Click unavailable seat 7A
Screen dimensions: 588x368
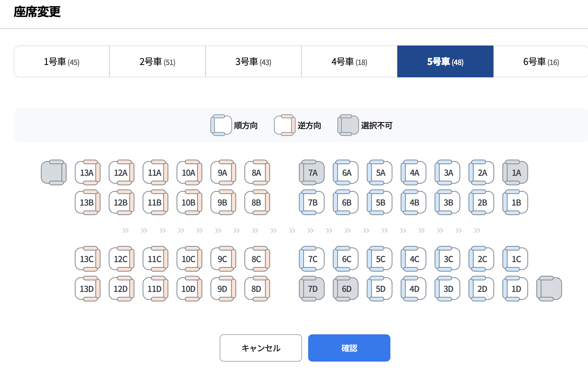pos(312,173)
